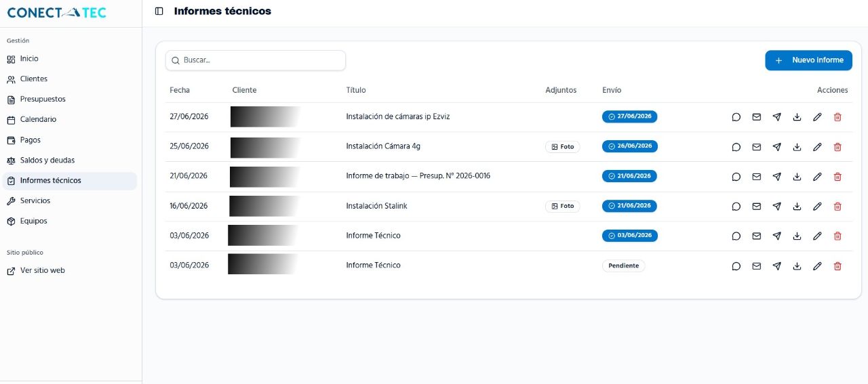Delete the Instalación Stalink report
Viewport: 868px width, 384px height.
[x=837, y=207]
